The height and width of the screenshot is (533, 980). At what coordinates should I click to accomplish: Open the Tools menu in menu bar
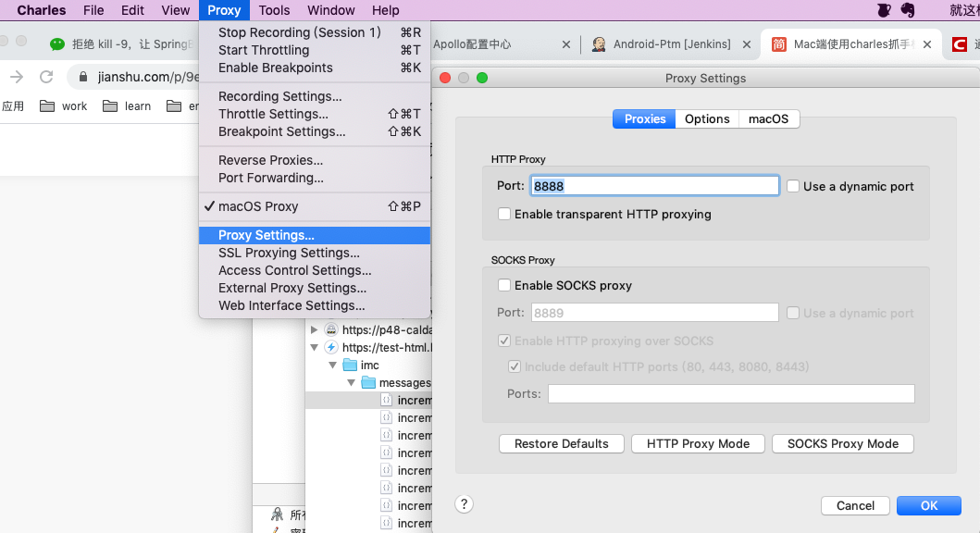274,10
